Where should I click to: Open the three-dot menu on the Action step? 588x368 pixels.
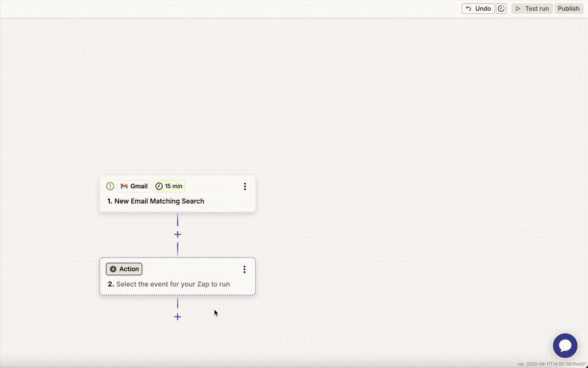pyautogui.click(x=245, y=269)
